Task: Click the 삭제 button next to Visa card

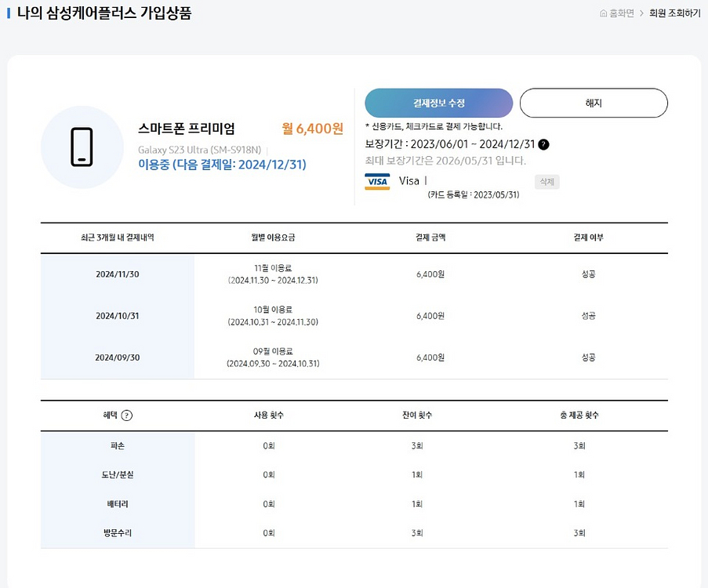Action: click(546, 182)
